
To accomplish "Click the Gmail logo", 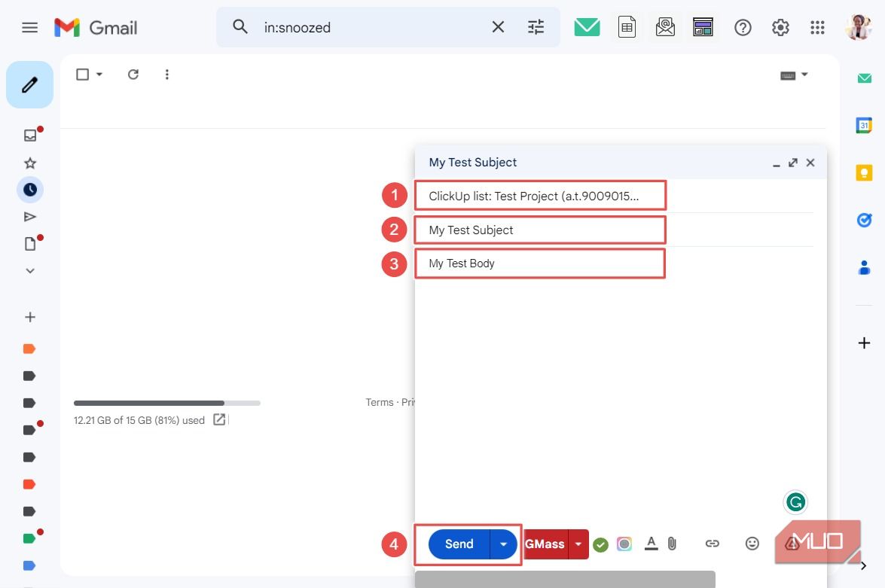I will pyautogui.click(x=96, y=27).
